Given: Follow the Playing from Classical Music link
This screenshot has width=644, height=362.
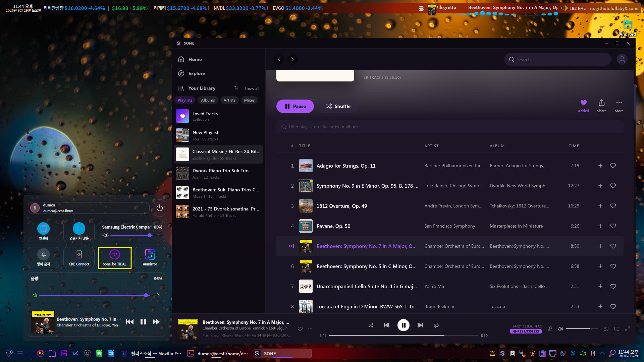Looking at the screenshot, I should pos(257,336).
